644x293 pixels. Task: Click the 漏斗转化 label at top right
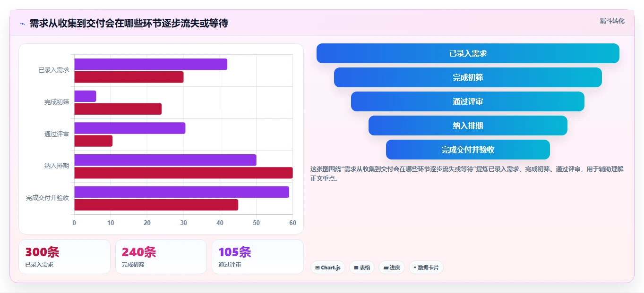(612, 21)
